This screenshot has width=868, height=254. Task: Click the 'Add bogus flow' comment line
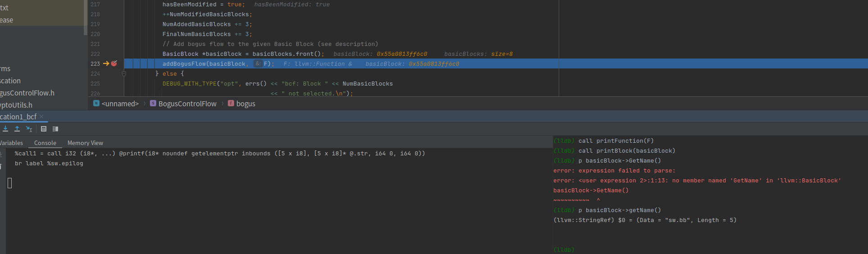[270, 44]
